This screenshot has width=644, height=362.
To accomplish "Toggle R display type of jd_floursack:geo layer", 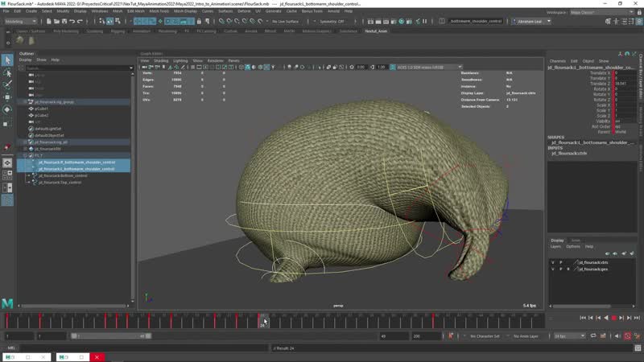I will (x=568, y=269).
